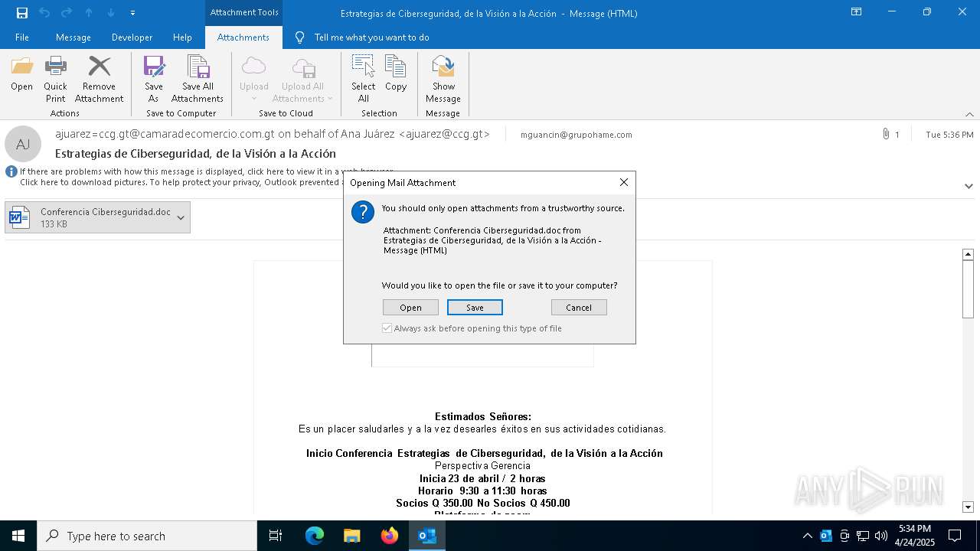980x551 pixels.
Task: Click Next Item down arrow
Action: coord(111,13)
